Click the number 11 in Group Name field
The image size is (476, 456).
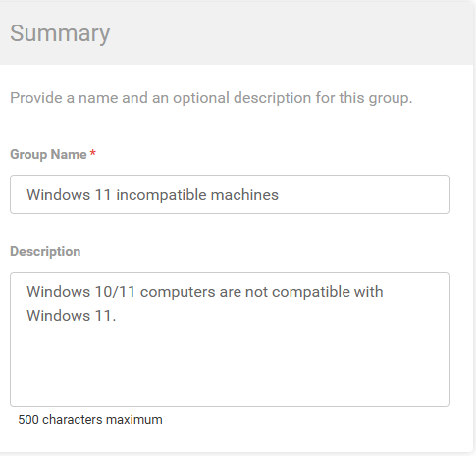[103, 195]
